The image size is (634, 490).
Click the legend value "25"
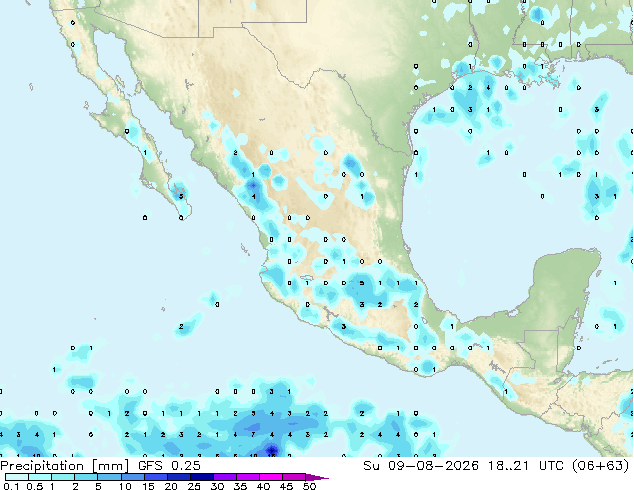pyautogui.click(x=194, y=486)
